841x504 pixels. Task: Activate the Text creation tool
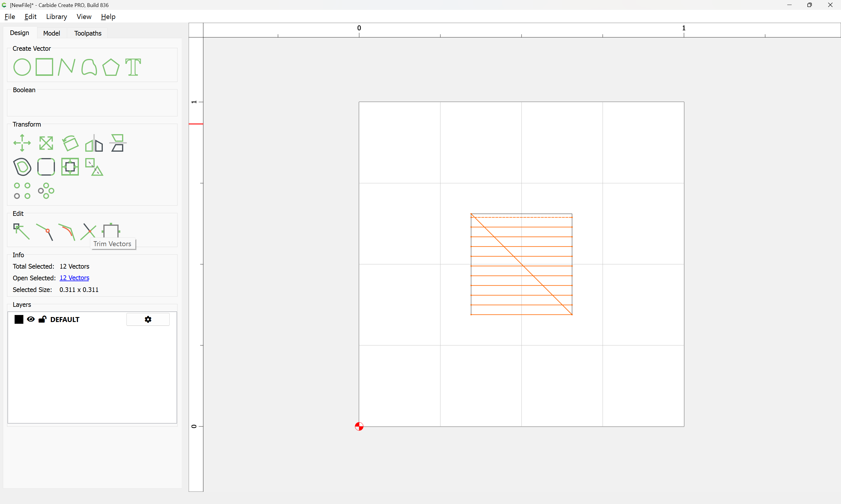point(133,67)
